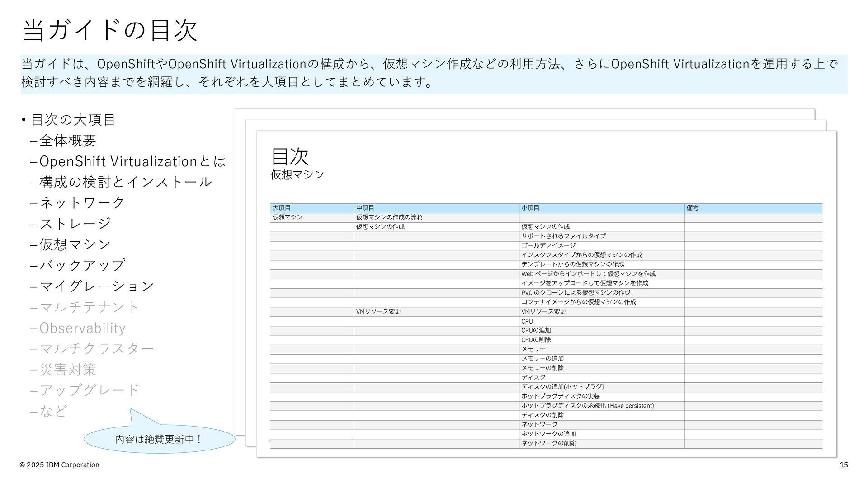The height and width of the screenshot is (488, 868).
Task: Click the page number 15
Action: point(844,465)
